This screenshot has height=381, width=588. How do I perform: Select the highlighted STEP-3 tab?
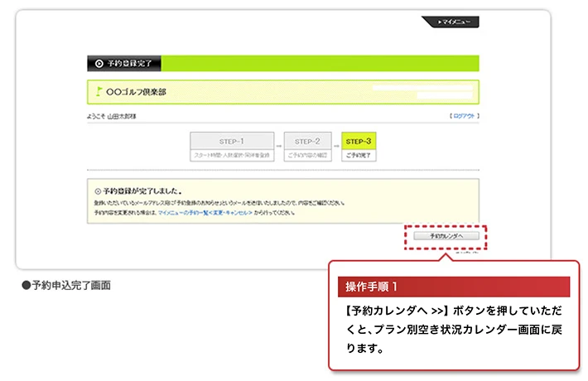pyautogui.click(x=359, y=140)
